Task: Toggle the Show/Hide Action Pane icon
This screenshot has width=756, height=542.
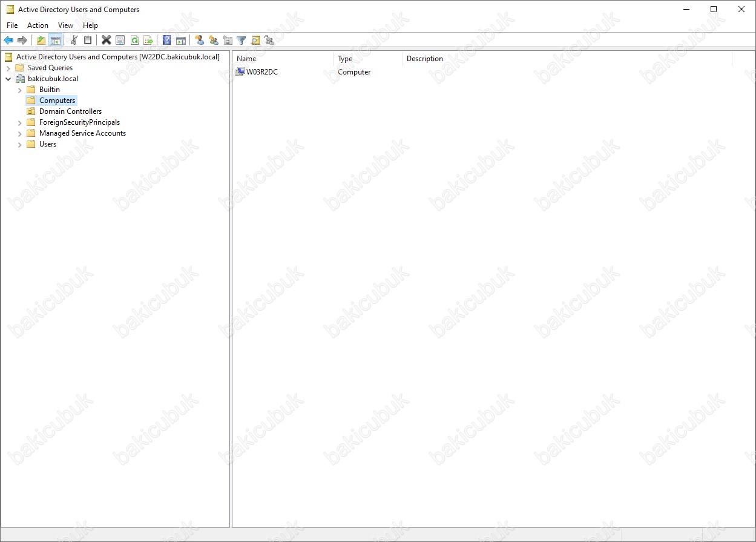Action: pyautogui.click(x=181, y=40)
